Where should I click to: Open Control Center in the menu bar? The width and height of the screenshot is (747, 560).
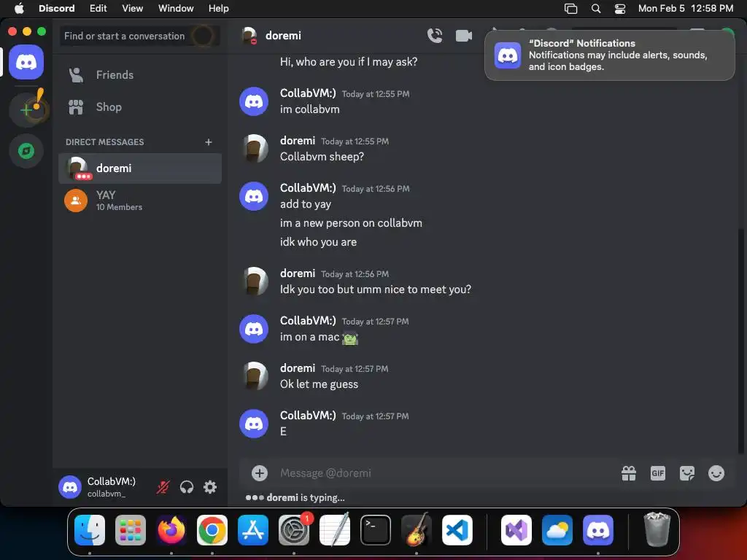pos(620,8)
